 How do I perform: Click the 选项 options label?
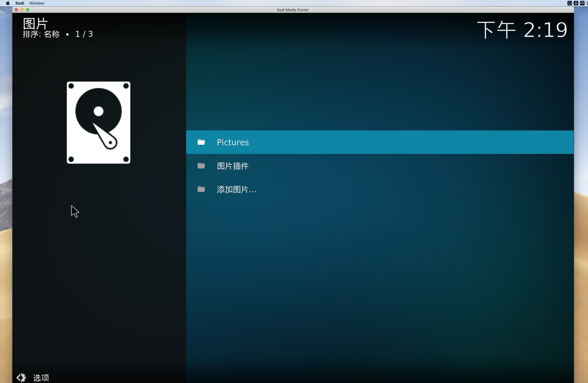point(41,378)
